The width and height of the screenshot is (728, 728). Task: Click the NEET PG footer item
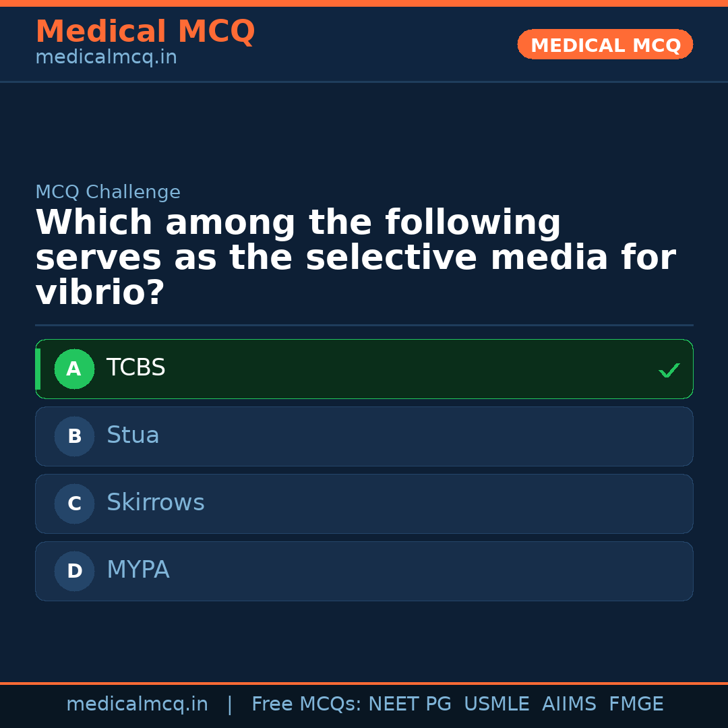(x=409, y=703)
